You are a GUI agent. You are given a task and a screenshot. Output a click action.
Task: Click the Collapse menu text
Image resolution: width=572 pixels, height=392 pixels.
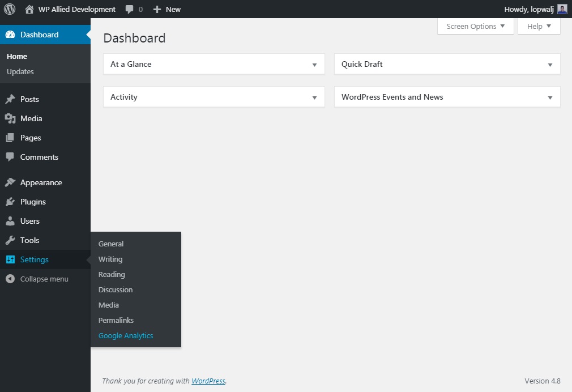click(44, 279)
